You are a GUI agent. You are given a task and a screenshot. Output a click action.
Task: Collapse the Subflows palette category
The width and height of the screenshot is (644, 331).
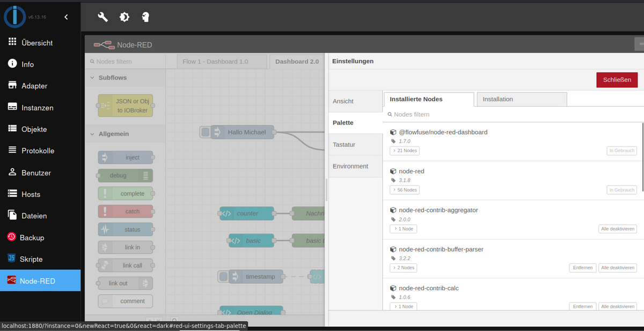coord(125,78)
